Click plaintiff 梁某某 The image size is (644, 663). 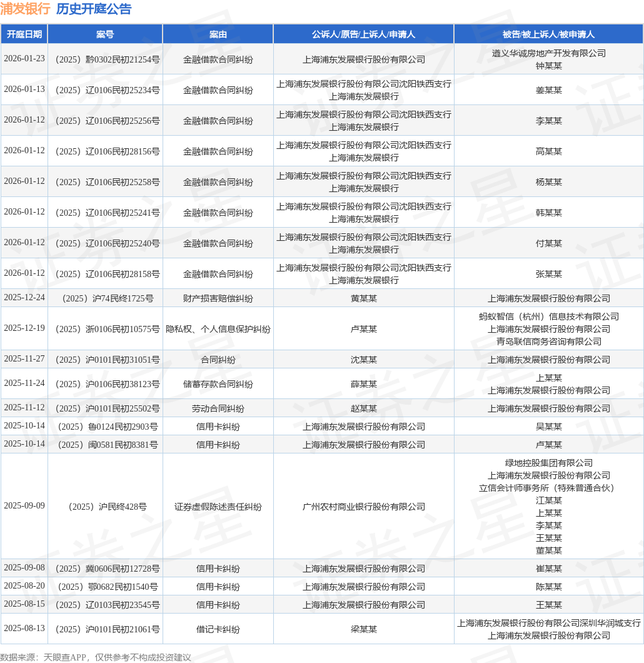click(x=363, y=629)
